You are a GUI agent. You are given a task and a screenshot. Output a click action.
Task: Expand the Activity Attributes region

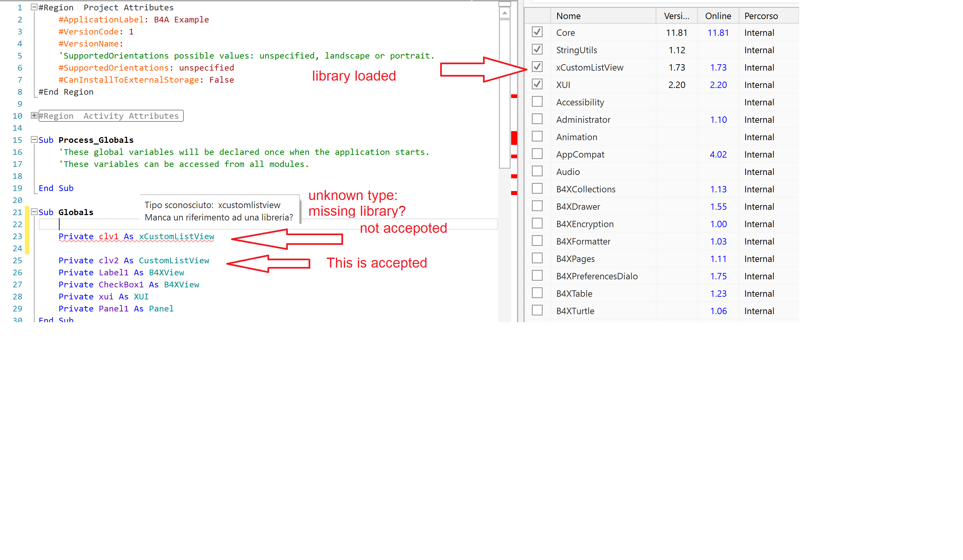point(34,115)
